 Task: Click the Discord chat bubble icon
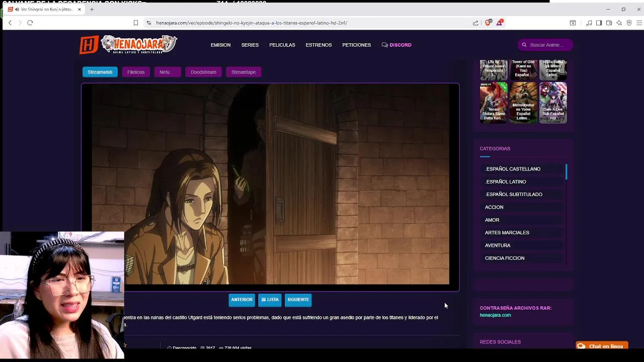(385, 45)
